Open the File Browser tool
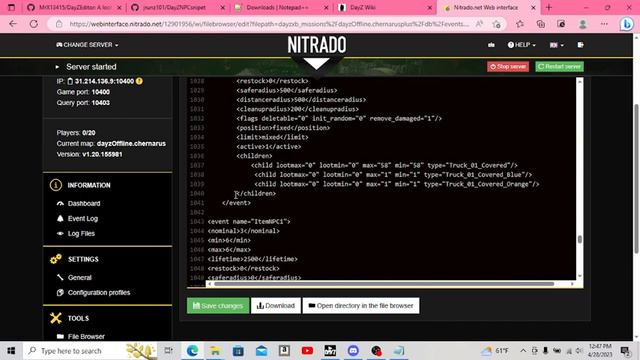This screenshot has height=360, width=640. coord(86,336)
